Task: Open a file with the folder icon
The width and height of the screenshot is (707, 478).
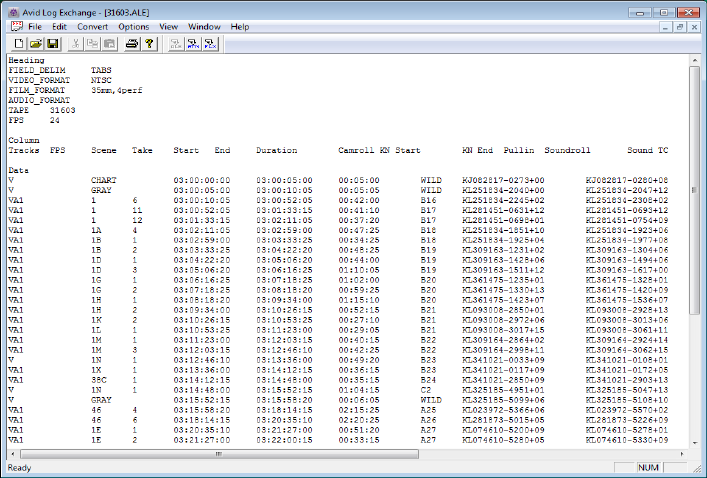Action: (x=36, y=44)
